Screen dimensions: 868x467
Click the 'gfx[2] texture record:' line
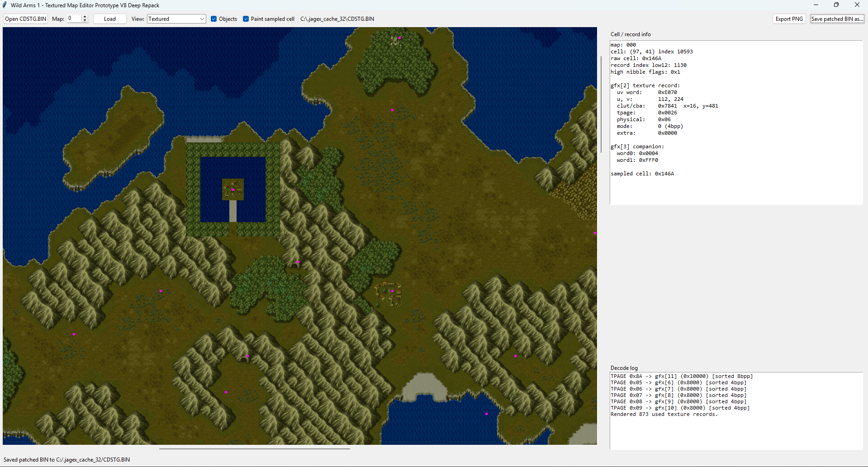(645, 85)
